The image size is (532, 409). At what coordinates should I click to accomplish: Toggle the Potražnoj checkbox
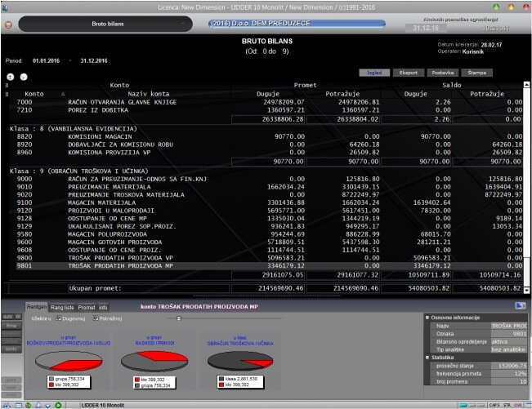pyautogui.click(x=96, y=318)
